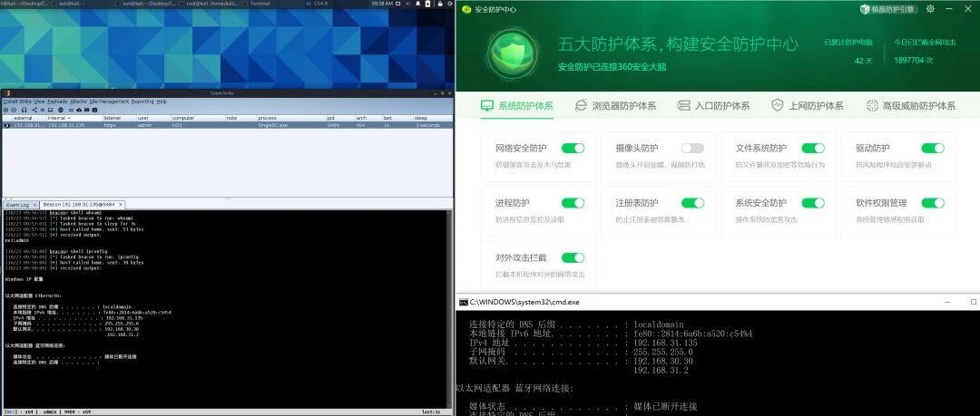Click the battery icon in the Kali top panel
The width and height of the screenshot is (980, 416).
tap(427, 4)
